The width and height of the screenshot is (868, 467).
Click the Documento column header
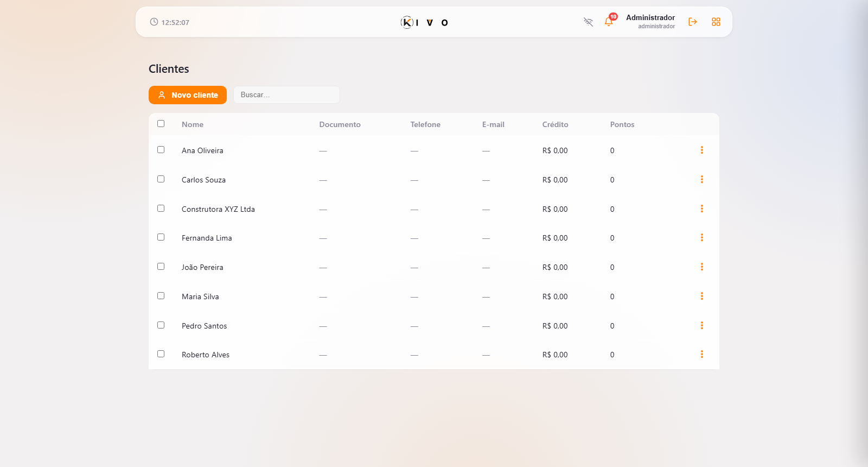(x=340, y=124)
